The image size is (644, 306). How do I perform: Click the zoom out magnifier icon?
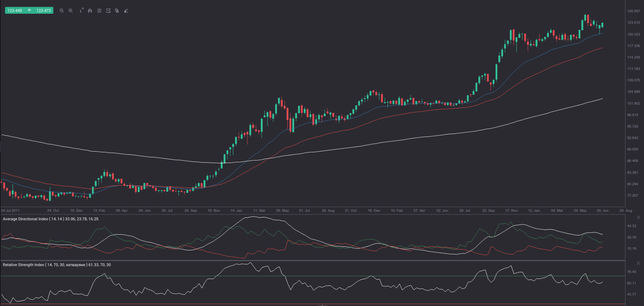point(61,11)
